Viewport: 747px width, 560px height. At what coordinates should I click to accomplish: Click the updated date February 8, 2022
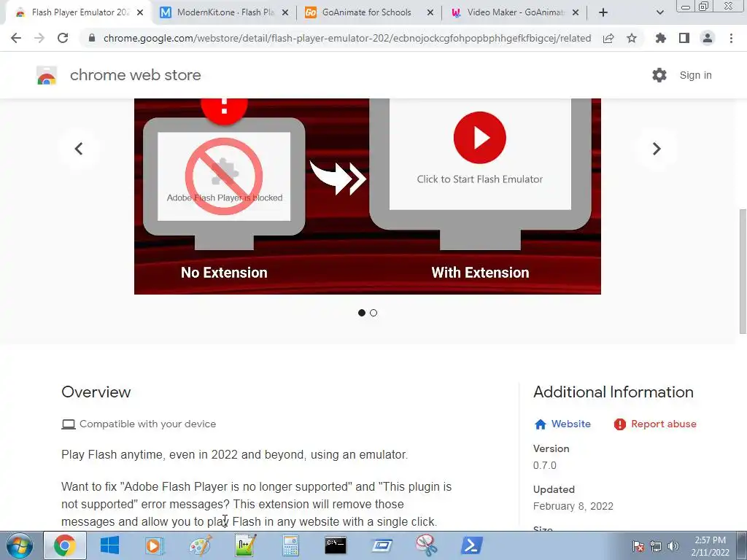(573, 506)
